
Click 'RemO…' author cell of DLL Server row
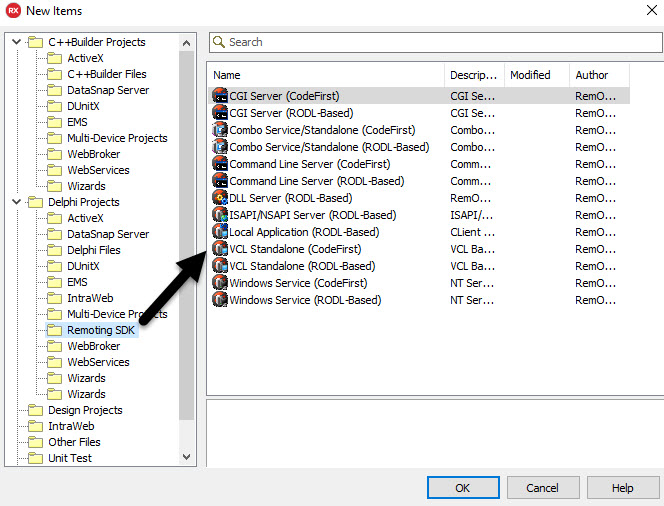pyautogui.click(x=595, y=198)
